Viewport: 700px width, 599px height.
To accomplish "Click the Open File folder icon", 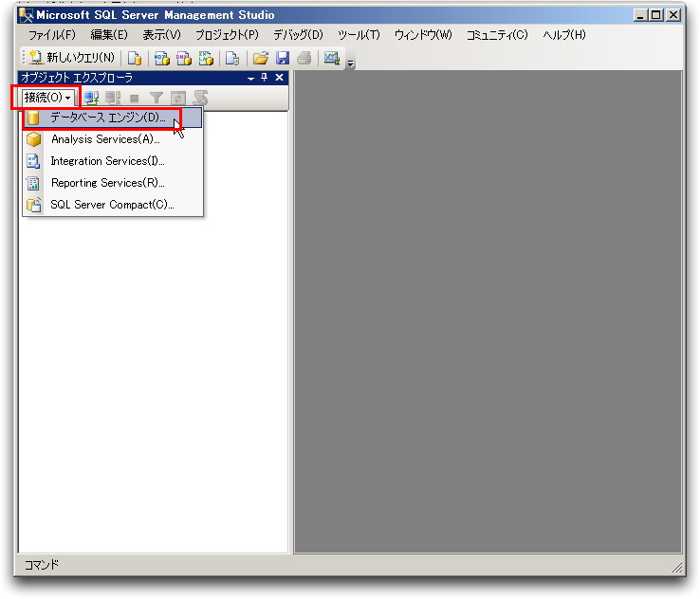I will [x=260, y=58].
